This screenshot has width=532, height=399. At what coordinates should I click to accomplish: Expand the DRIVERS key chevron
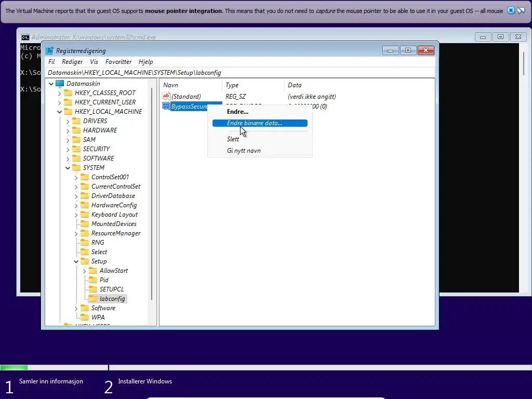(68, 121)
